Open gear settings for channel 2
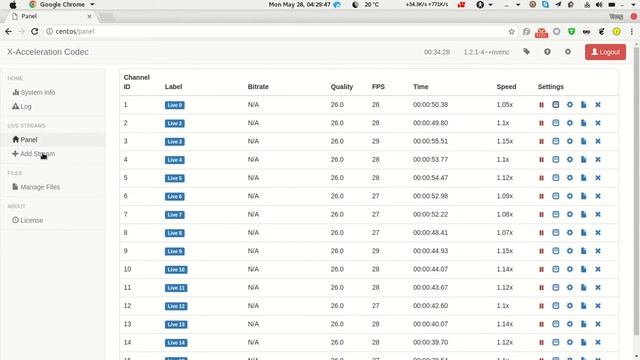This screenshot has width=640, height=360. click(570, 123)
